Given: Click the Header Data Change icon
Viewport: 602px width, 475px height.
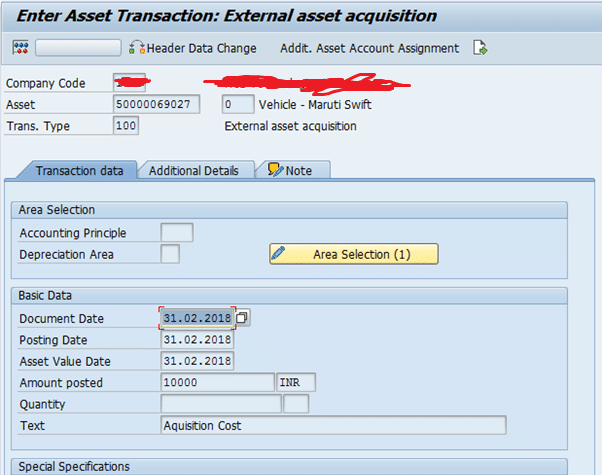Looking at the screenshot, I should coord(138,48).
